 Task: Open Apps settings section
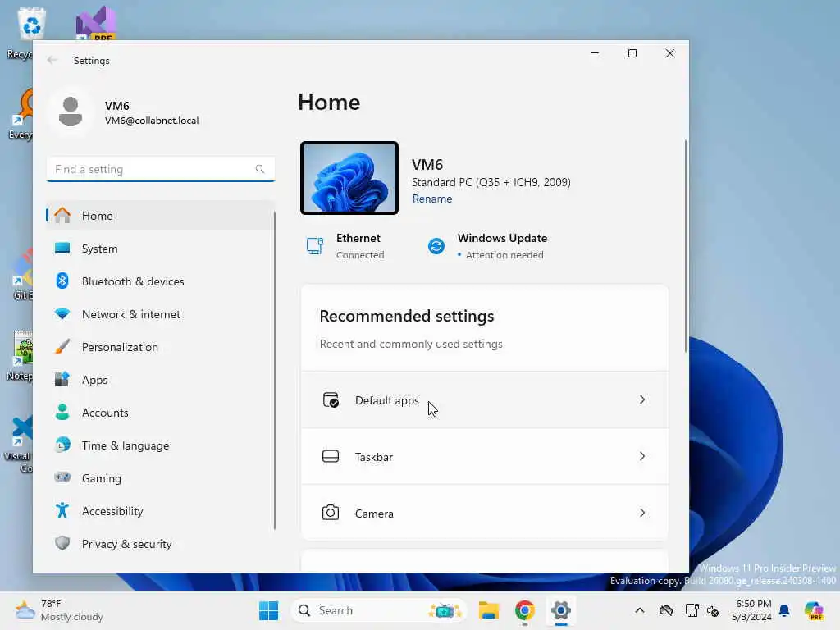(x=160, y=379)
